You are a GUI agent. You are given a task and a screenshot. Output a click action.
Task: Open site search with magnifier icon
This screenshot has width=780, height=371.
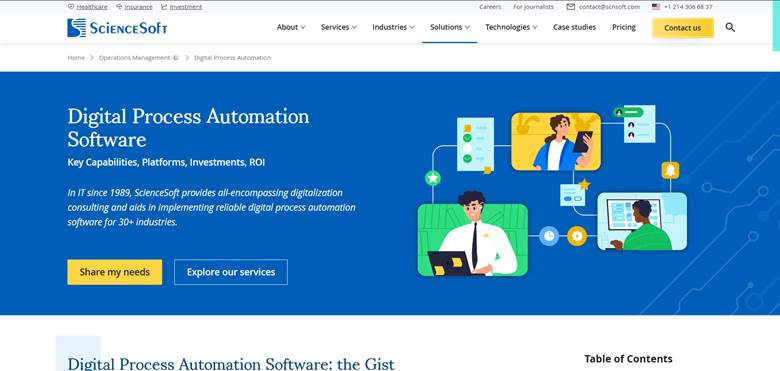730,27
